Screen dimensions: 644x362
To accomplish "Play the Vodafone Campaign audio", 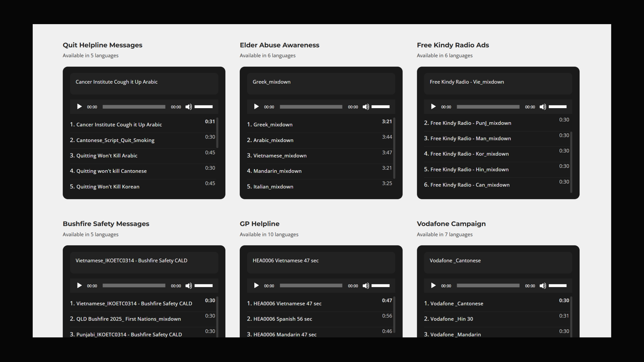I will (x=433, y=286).
